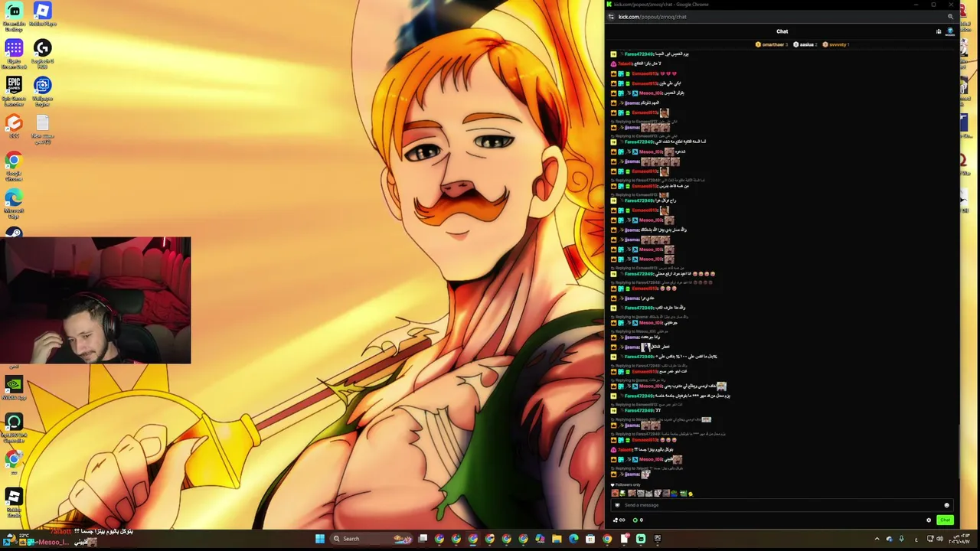
Task: Select the streamer webcam overlay
Action: tap(96, 300)
